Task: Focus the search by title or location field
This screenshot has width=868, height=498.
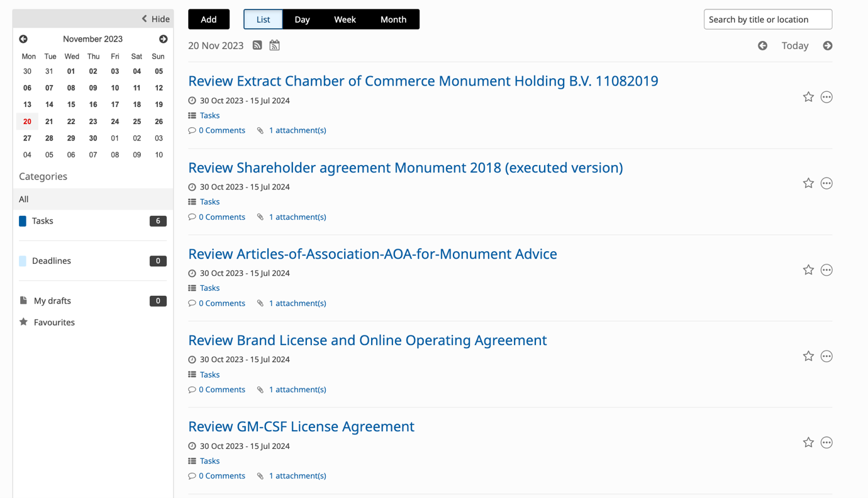Action: [768, 20]
